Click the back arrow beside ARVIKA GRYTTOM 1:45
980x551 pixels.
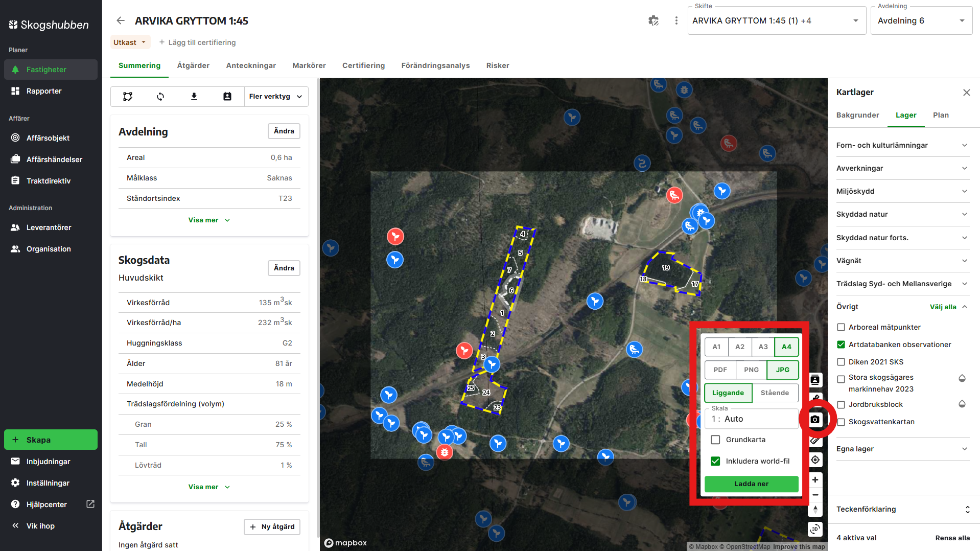121,20
